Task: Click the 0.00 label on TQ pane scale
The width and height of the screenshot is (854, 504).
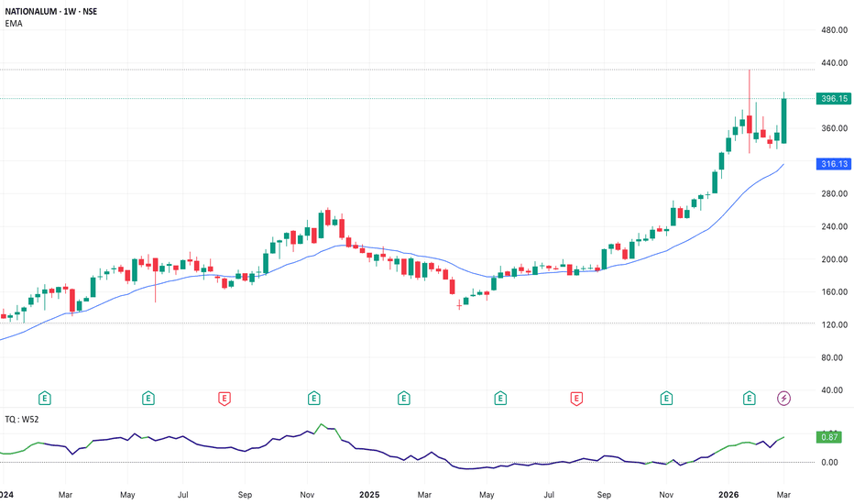Action: point(829,463)
